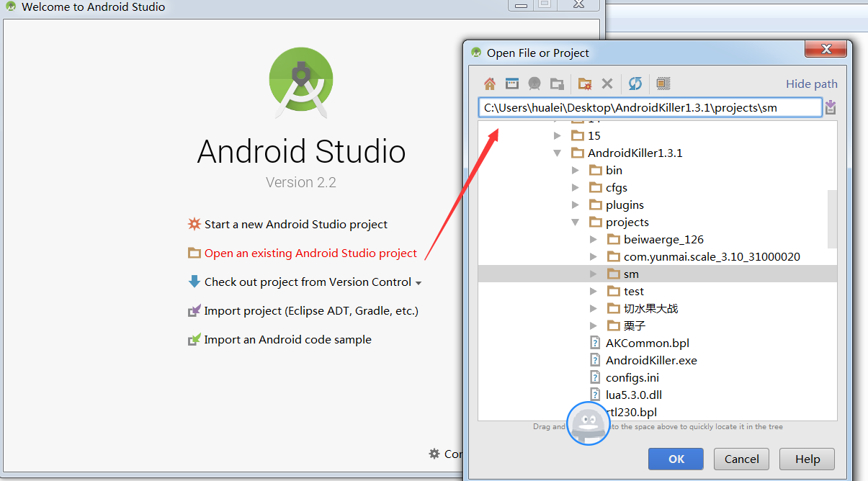
Task: Go to the Home directory icon
Action: (490, 84)
